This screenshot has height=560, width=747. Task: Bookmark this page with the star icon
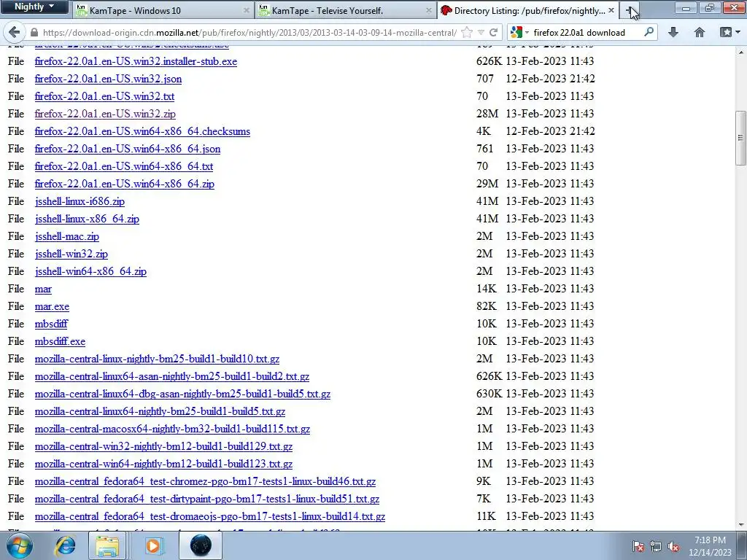(x=467, y=32)
